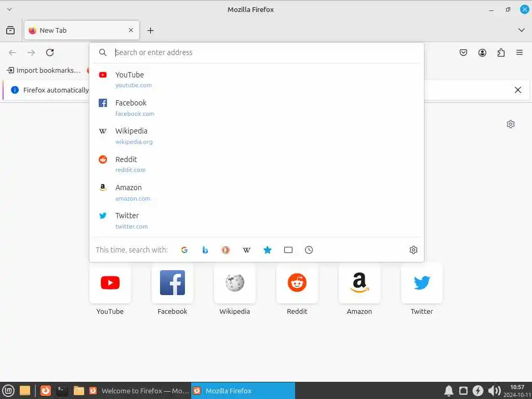The image size is (532, 399).
Task: Choose Facebook suggestion in dropdown
Action: click(257, 108)
